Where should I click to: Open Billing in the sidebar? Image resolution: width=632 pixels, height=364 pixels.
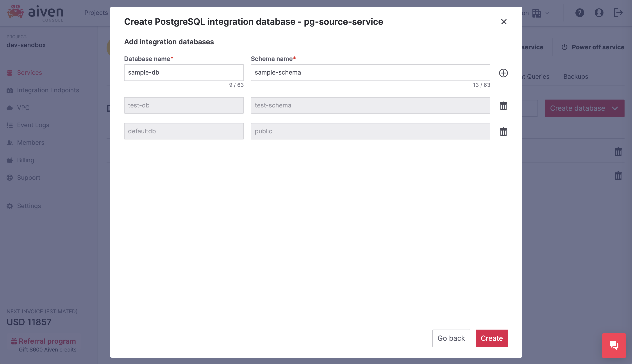point(25,160)
